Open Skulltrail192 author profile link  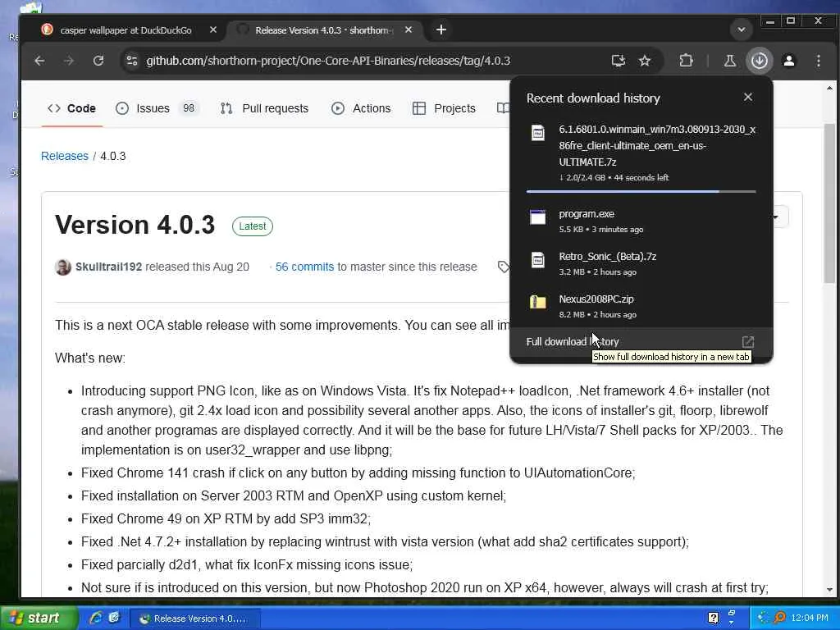pyautogui.click(x=108, y=267)
